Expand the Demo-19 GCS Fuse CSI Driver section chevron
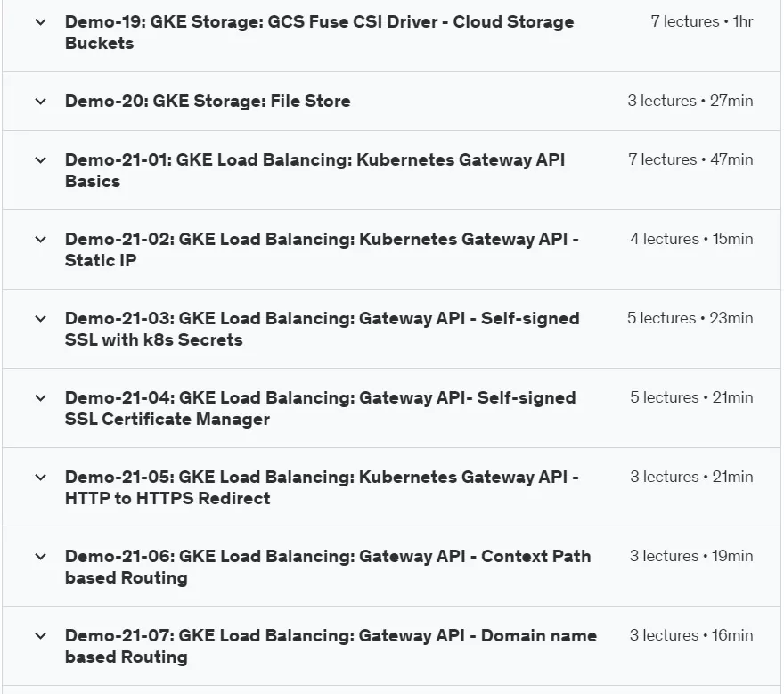Viewport: 784px width, 694px height. tap(40, 22)
